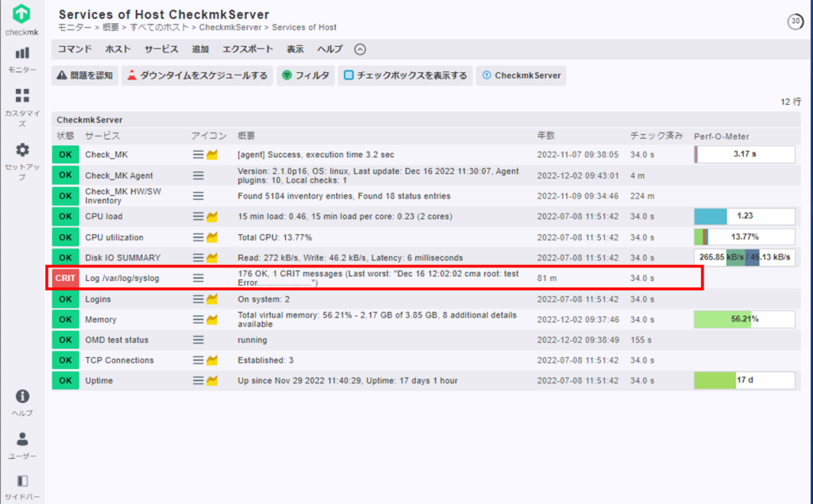Open the Customize (カスタマイズ) sidebar menu
The image size is (813, 504).
tap(21, 107)
